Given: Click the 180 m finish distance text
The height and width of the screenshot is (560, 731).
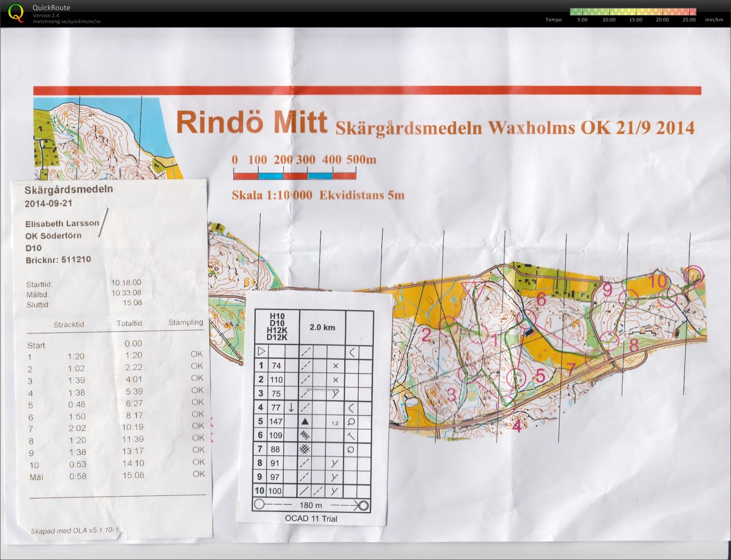Looking at the screenshot, I should 311,505.
